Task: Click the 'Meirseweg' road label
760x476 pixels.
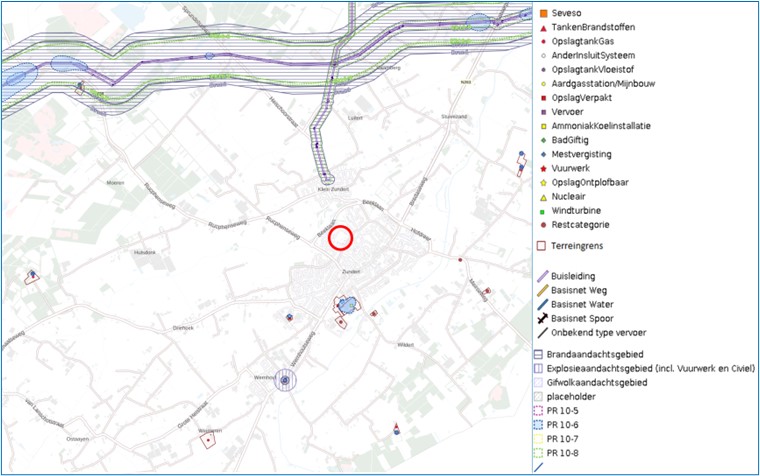Action: tap(478, 290)
